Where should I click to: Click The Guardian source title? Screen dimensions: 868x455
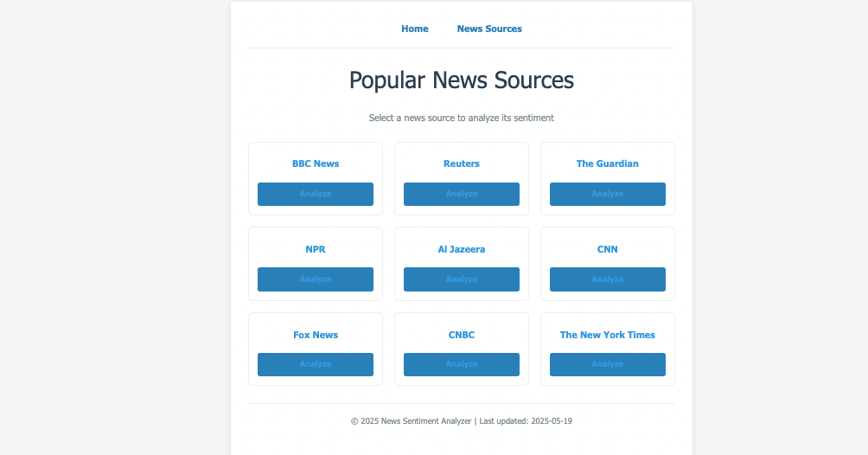[607, 163]
